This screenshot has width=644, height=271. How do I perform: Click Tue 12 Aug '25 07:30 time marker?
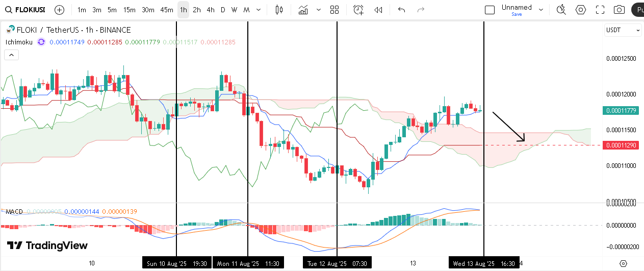pos(337,263)
